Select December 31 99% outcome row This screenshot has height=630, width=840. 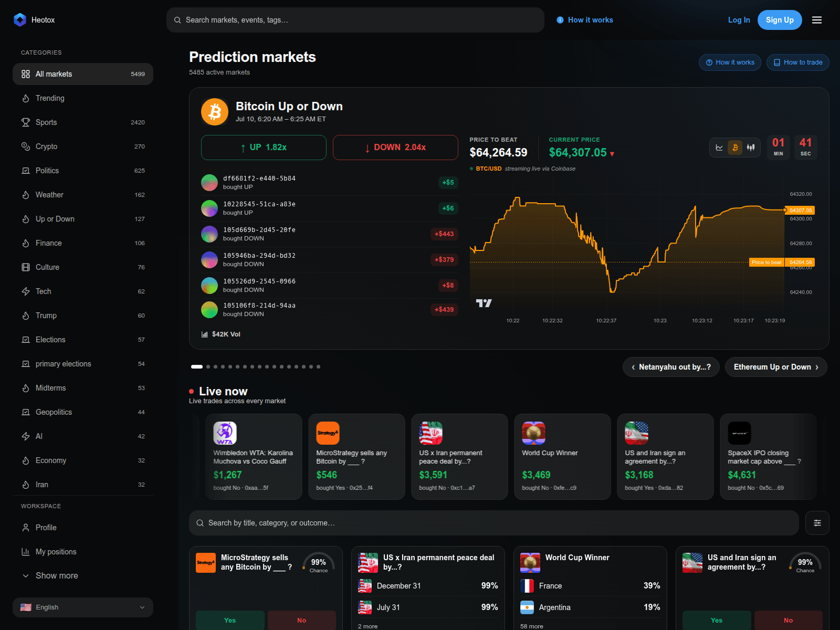point(428,586)
